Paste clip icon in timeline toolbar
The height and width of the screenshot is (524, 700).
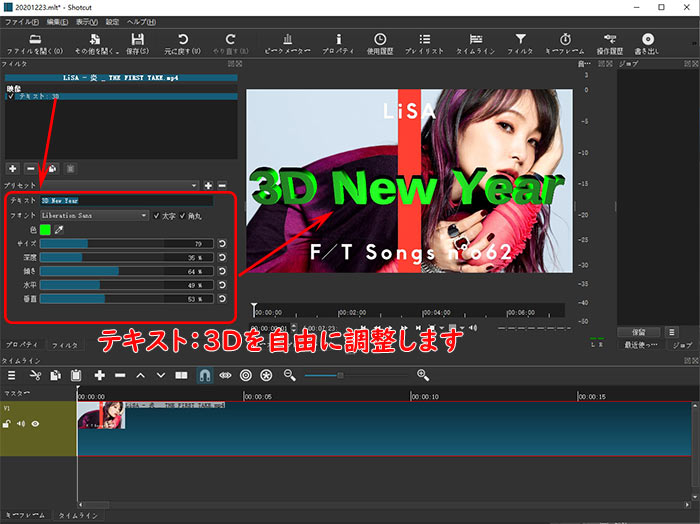(76, 375)
